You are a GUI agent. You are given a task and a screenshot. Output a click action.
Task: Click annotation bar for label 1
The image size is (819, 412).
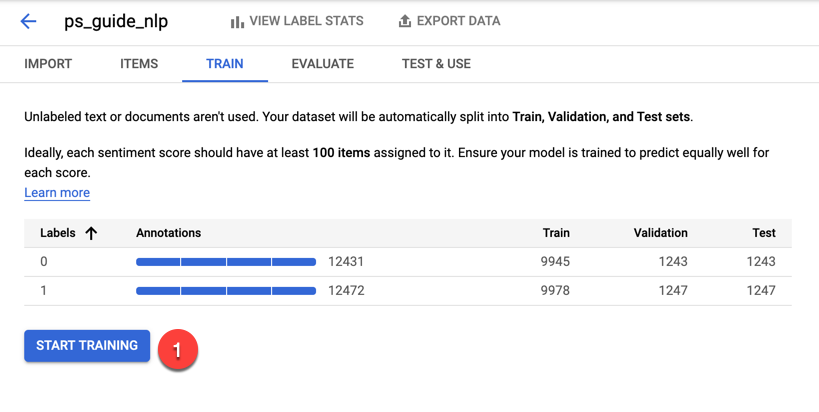pyautogui.click(x=226, y=291)
